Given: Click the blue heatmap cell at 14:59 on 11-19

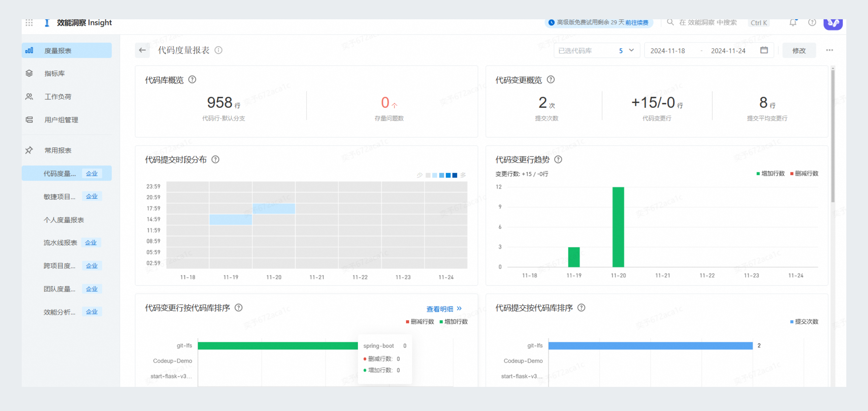Looking at the screenshot, I should (231, 219).
